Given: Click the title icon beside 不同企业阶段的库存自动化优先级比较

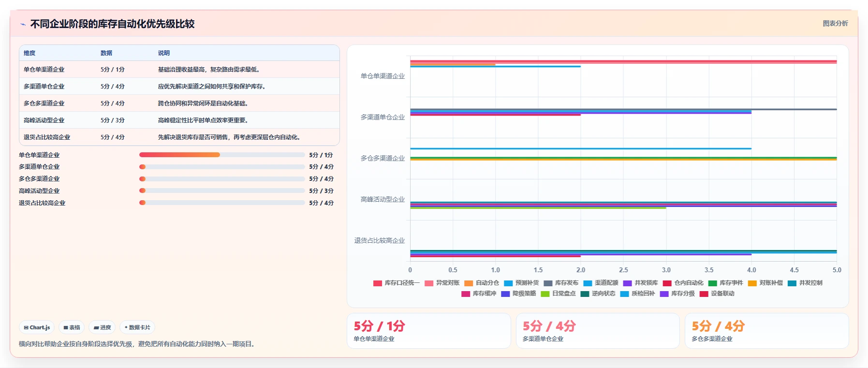Looking at the screenshot, I should 23,24.
